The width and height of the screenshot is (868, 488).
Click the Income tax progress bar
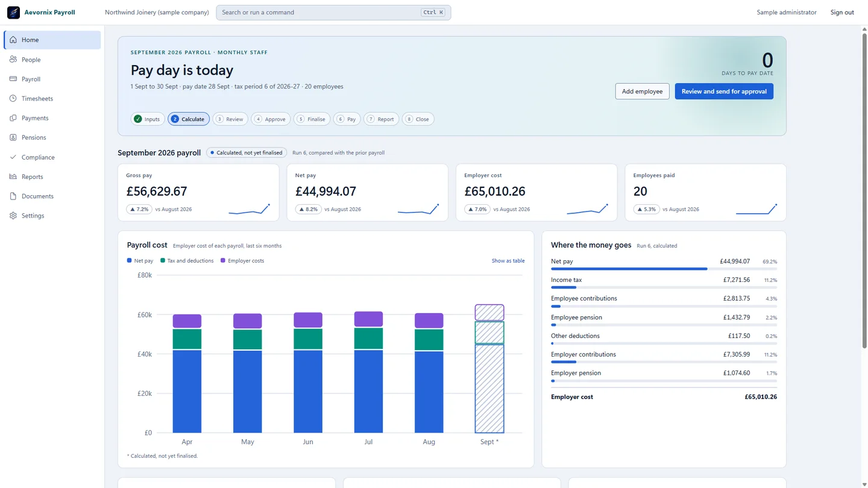click(664, 287)
